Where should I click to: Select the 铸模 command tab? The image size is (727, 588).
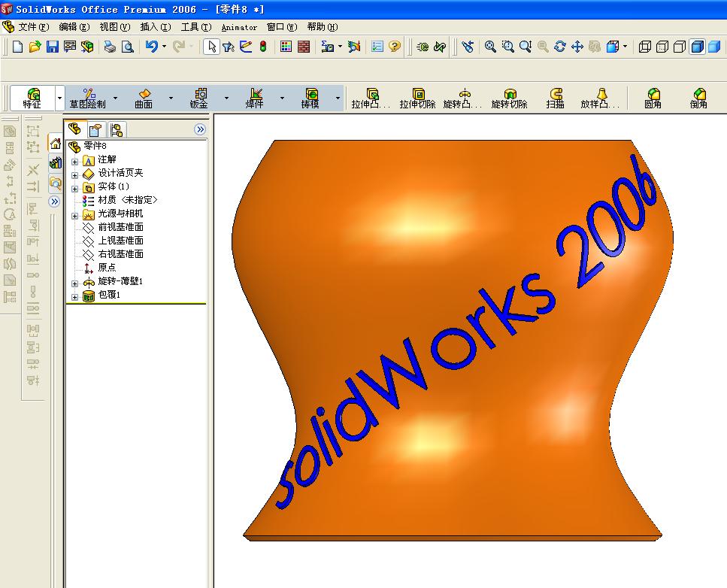coord(310,98)
